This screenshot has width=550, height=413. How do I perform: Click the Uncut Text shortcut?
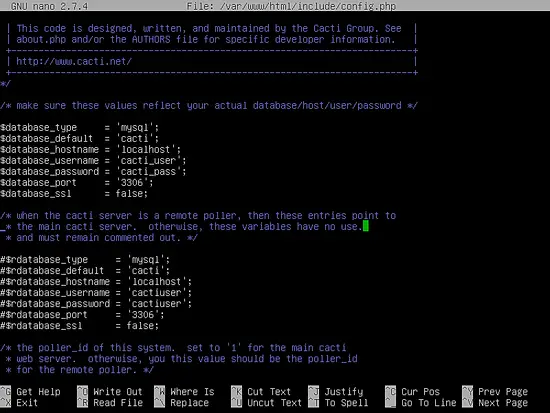(274, 402)
